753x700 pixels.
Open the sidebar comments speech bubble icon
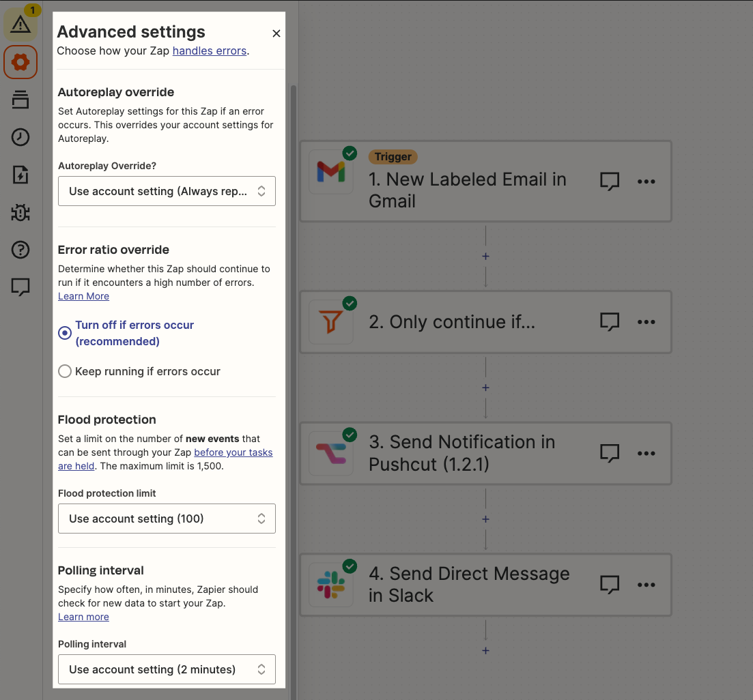pyautogui.click(x=20, y=287)
